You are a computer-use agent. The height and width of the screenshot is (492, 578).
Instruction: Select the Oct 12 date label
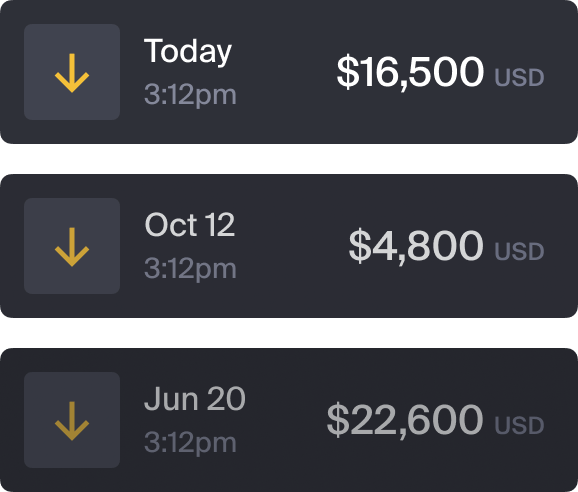(190, 224)
